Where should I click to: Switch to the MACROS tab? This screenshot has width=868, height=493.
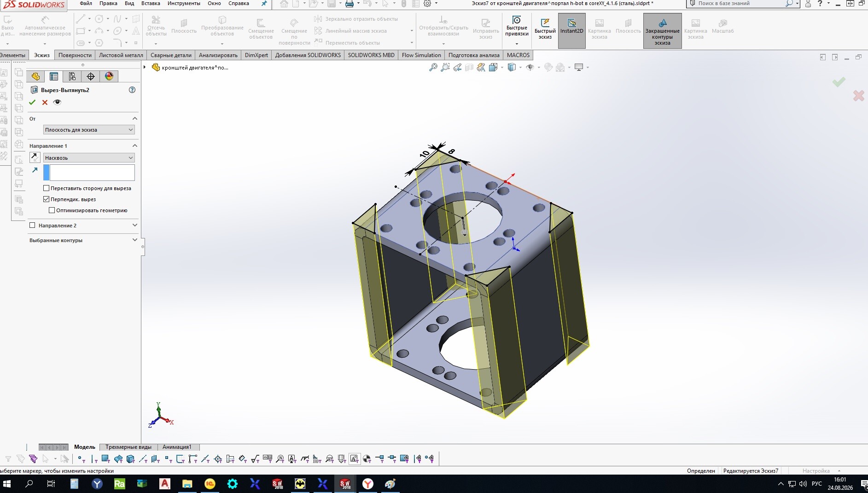pyautogui.click(x=518, y=55)
